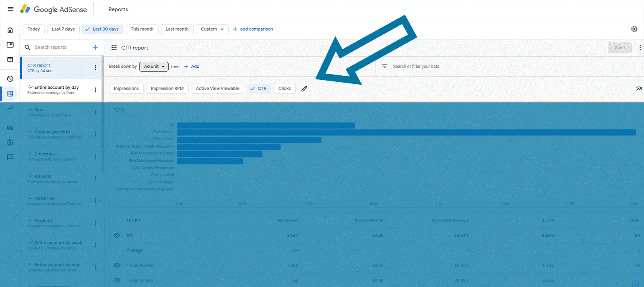Sort table by Clicks column header
The width and height of the screenshot is (644, 287).
634,220
